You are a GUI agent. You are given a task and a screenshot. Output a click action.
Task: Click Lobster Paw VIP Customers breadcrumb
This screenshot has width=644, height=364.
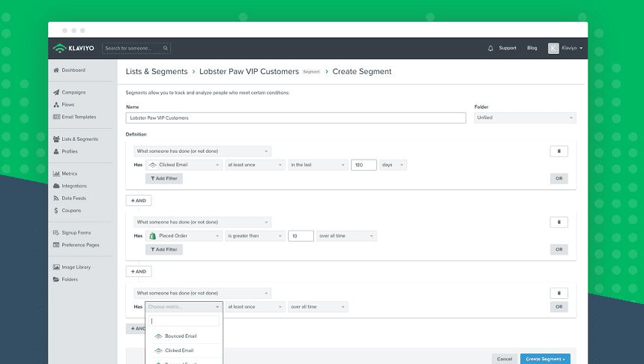point(249,71)
